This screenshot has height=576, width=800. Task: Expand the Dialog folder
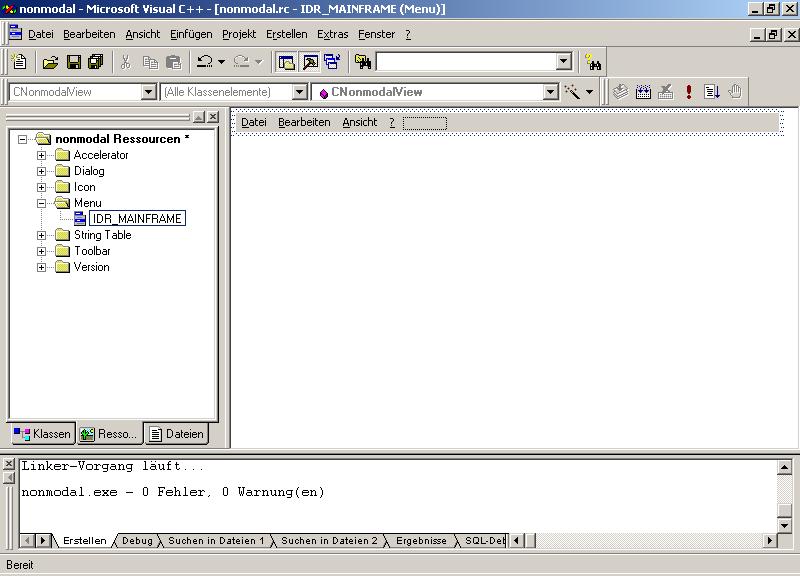[42, 171]
